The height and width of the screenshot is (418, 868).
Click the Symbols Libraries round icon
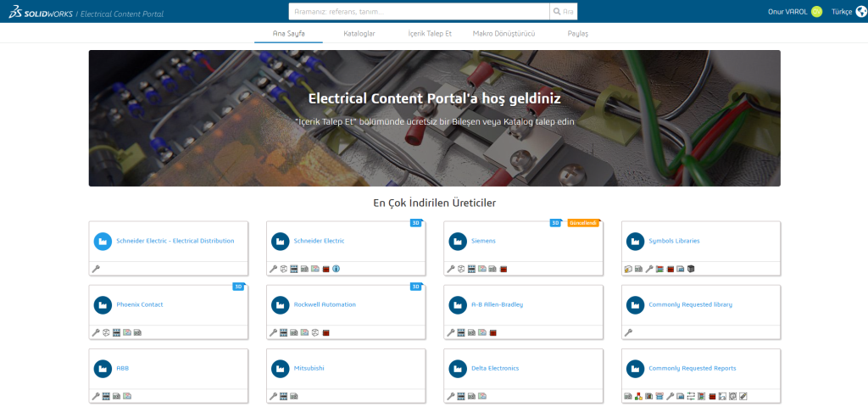[x=635, y=241]
